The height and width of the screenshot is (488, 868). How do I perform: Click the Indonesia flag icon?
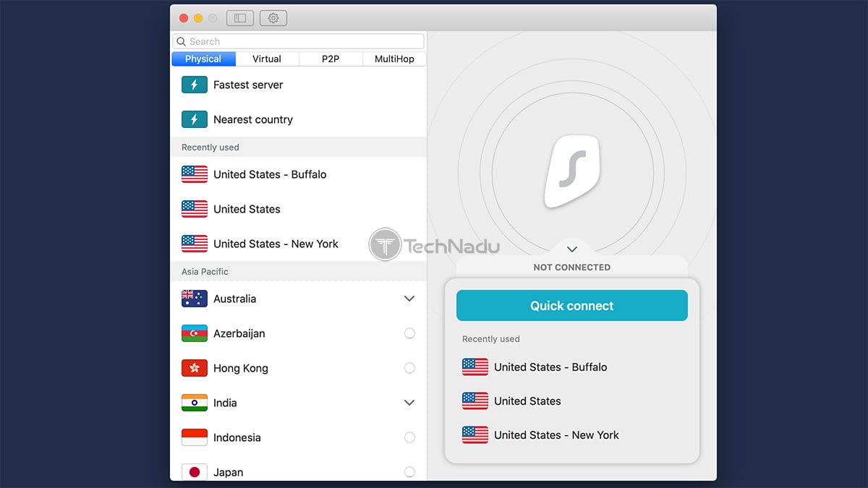195,437
